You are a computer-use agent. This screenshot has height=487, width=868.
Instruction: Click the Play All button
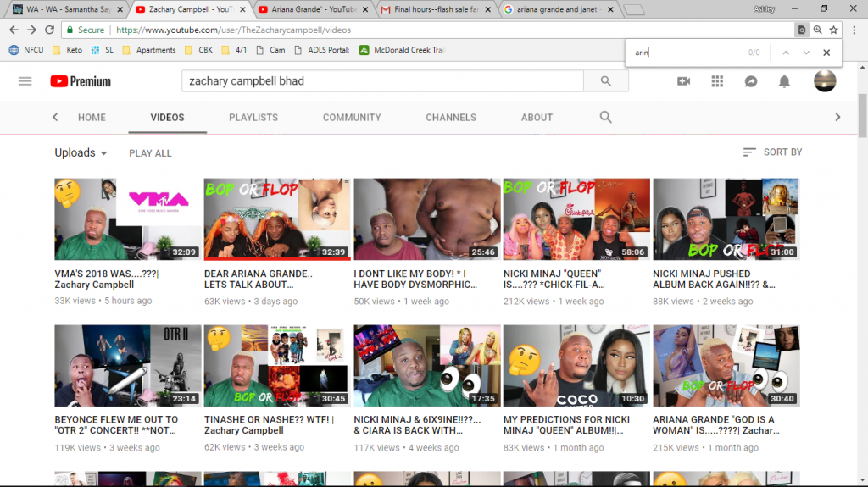[x=150, y=153]
